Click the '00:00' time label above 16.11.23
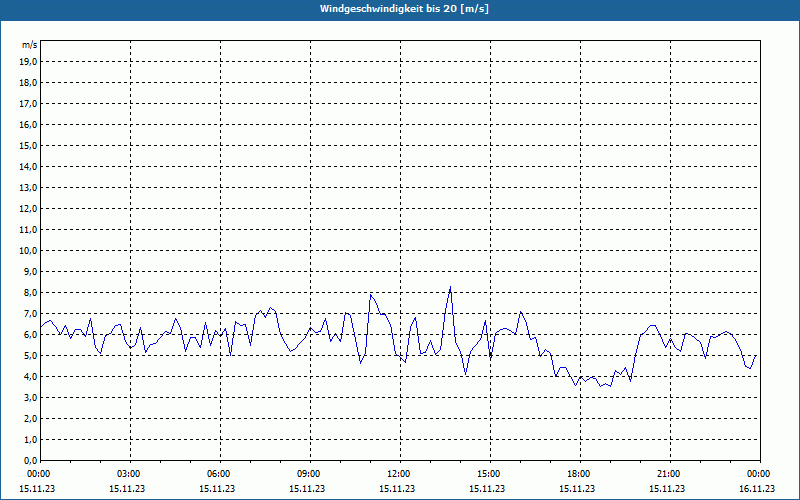Image resolution: width=800 pixels, height=500 pixels. pos(759,474)
